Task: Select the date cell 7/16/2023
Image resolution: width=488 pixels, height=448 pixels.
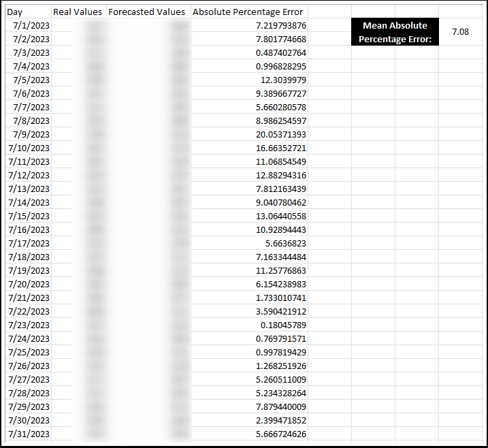Action: tap(29, 229)
